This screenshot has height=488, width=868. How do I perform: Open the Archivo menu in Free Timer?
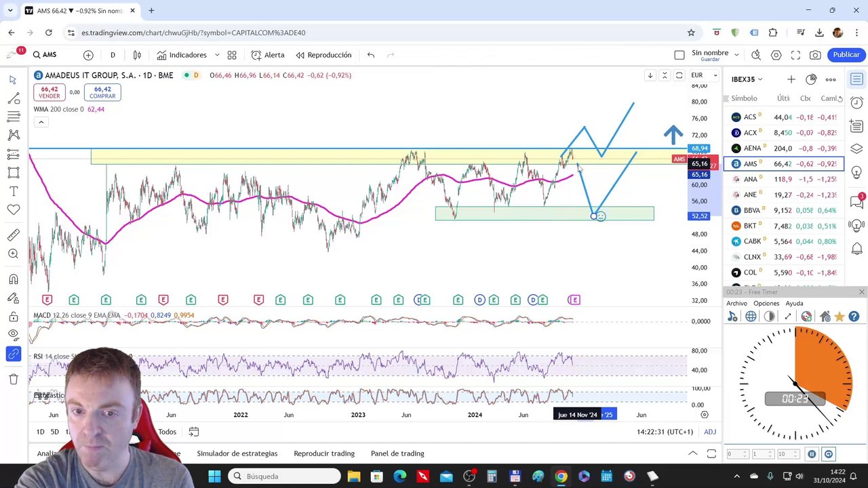tap(736, 304)
